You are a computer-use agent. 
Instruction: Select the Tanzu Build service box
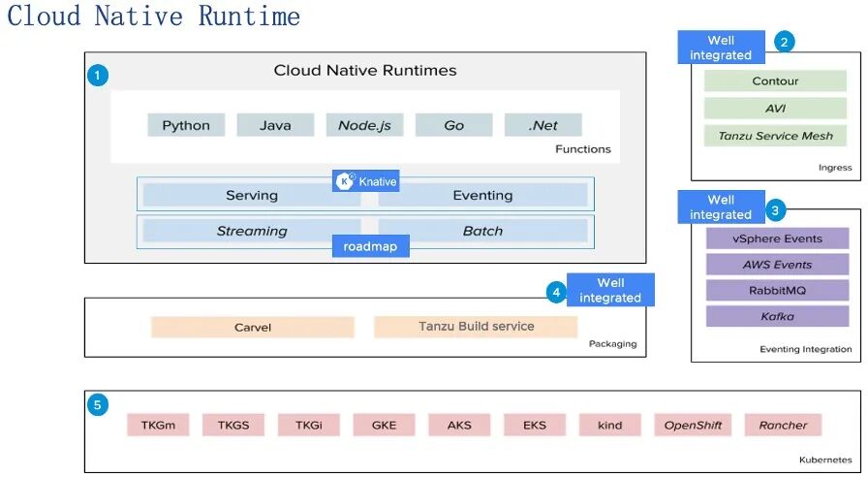[x=476, y=327]
